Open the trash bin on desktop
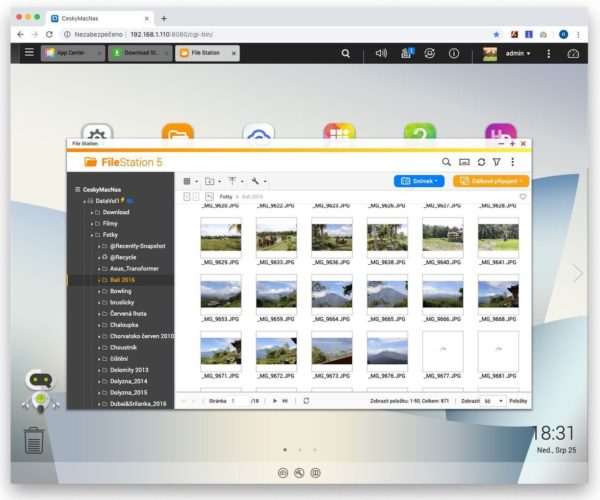This screenshot has height=500, width=600. [34, 440]
